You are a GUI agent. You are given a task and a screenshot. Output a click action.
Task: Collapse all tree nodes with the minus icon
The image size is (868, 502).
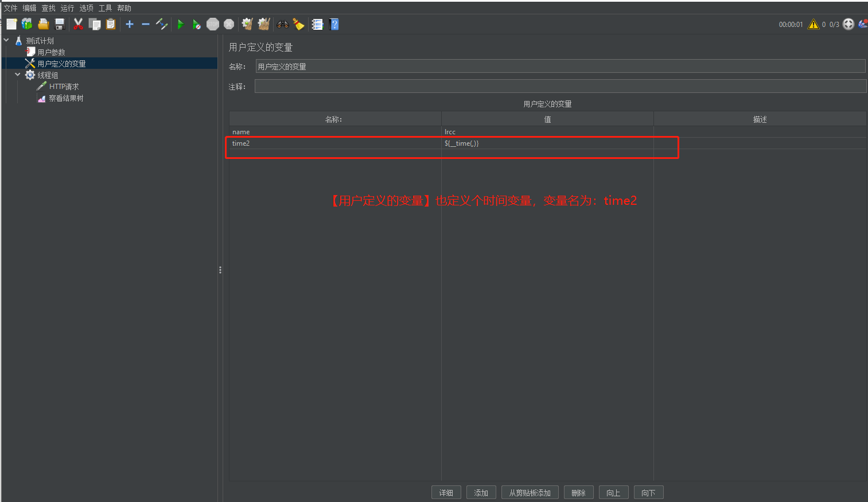pos(146,24)
